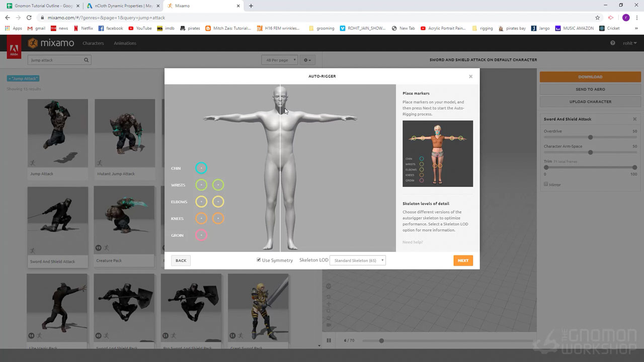Image resolution: width=644 pixels, height=362 pixels.
Task: Select the first green Wrists marker
Action: (x=201, y=185)
